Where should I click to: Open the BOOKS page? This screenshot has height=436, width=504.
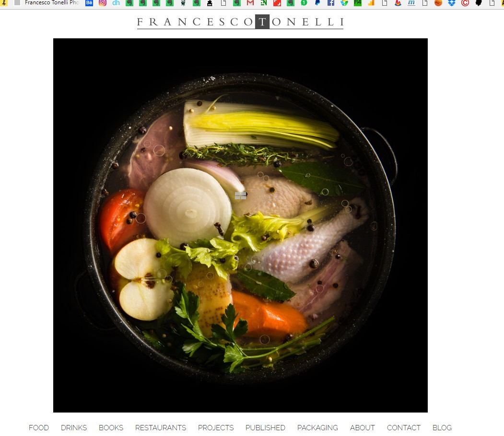(111, 428)
